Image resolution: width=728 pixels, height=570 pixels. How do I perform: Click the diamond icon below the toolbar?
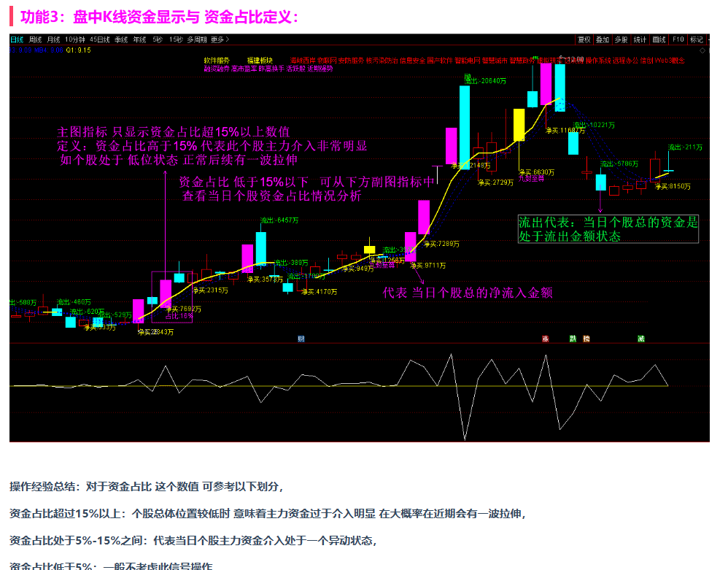(702, 50)
